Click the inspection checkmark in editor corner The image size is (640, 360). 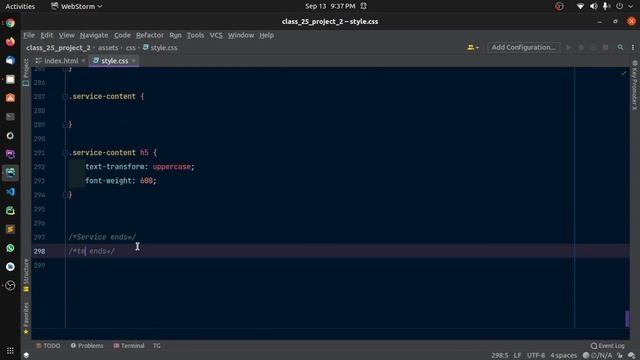pyautogui.click(x=623, y=73)
